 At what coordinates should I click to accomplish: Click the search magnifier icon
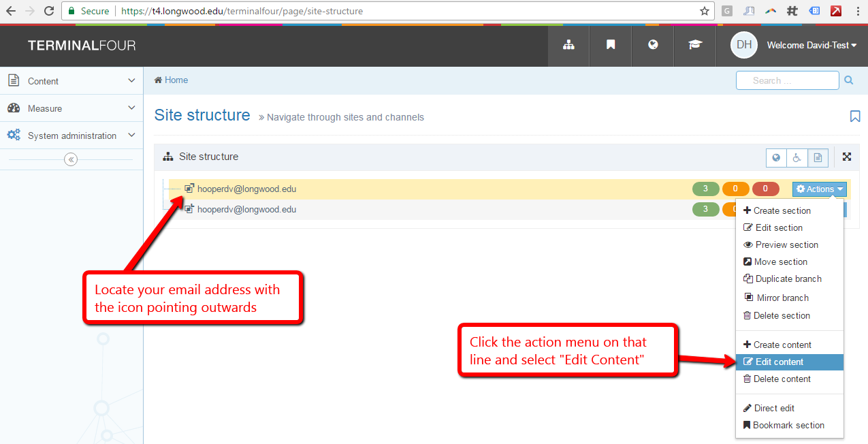pyautogui.click(x=849, y=80)
